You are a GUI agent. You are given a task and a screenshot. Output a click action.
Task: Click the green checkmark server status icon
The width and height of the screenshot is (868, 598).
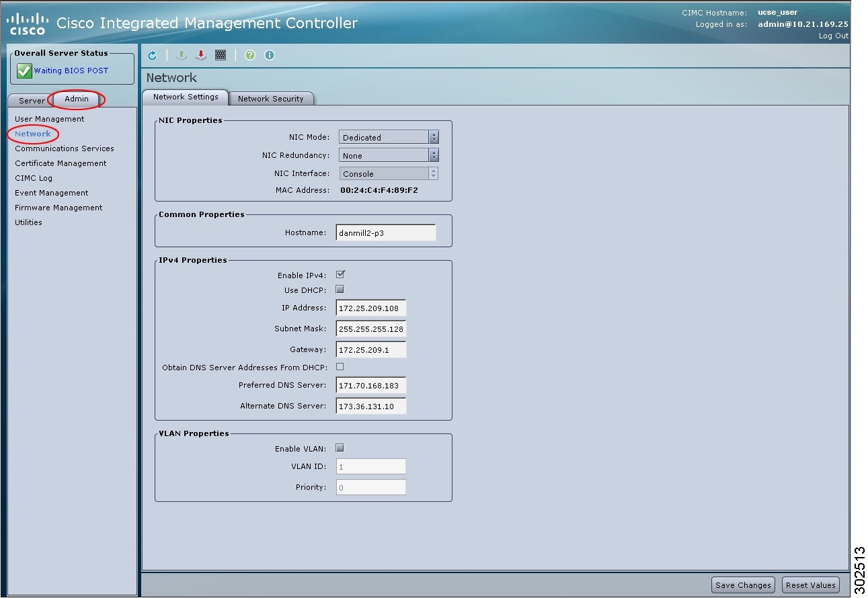[x=24, y=71]
